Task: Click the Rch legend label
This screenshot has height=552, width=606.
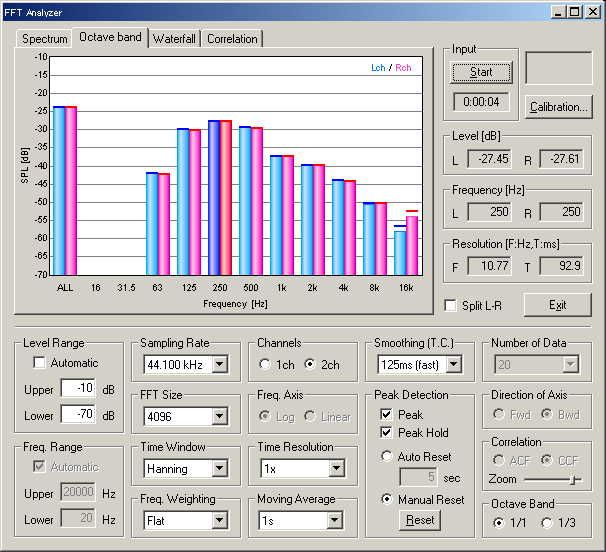Action: 403,68
